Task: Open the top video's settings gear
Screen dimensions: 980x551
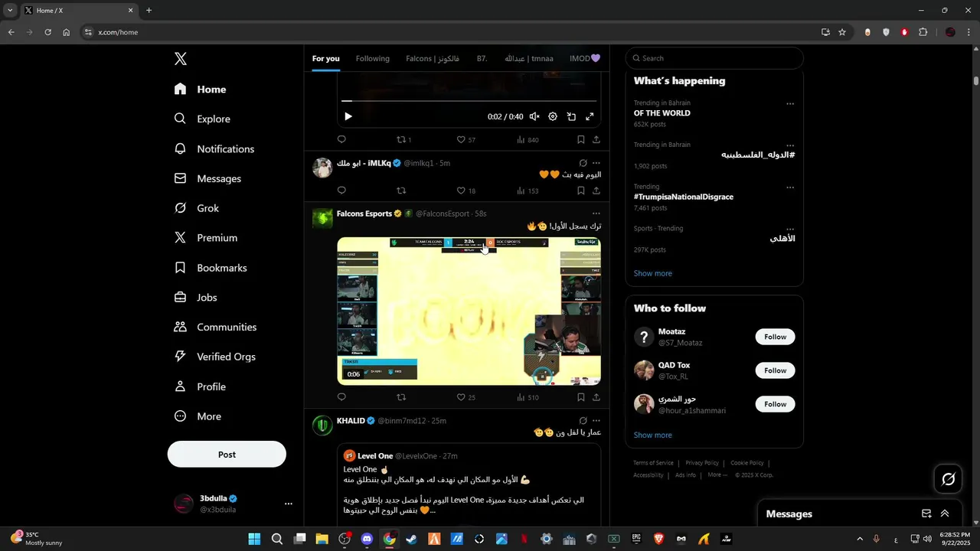Action: pos(553,117)
